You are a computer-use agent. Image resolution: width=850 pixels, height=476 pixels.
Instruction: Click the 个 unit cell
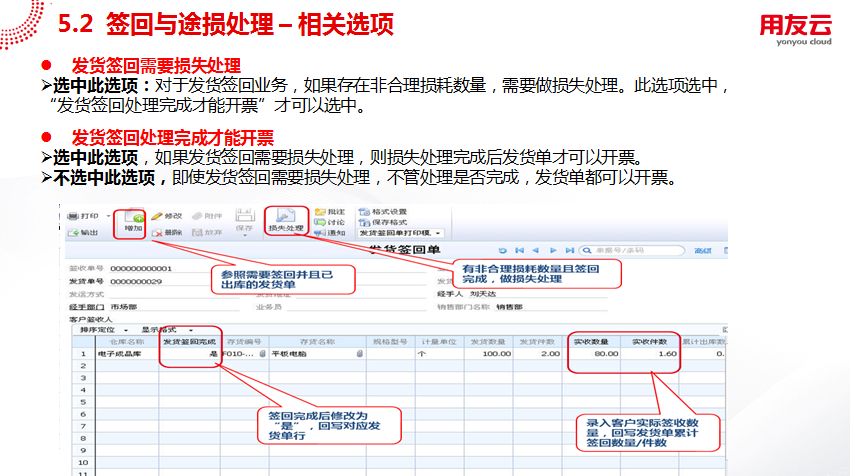coord(439,353)
